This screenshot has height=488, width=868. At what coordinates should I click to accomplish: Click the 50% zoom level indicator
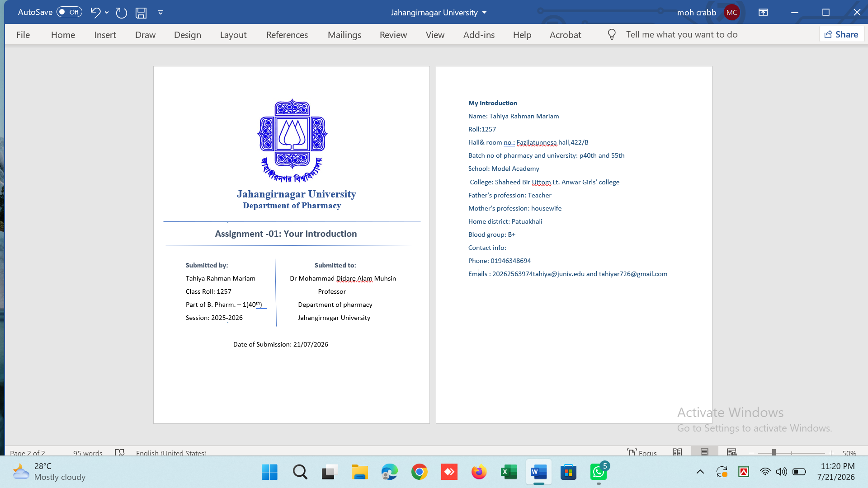[x=849, y=453]
